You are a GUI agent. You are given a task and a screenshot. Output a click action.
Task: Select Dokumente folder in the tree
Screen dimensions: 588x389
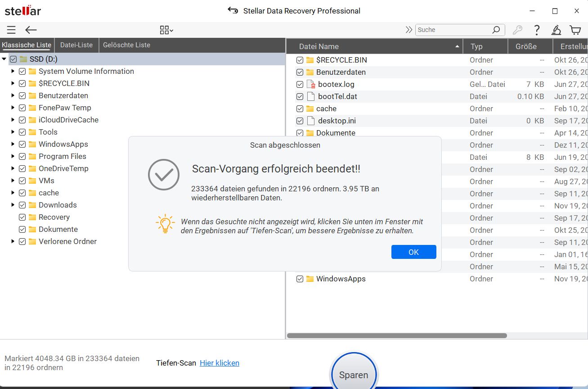58,229
